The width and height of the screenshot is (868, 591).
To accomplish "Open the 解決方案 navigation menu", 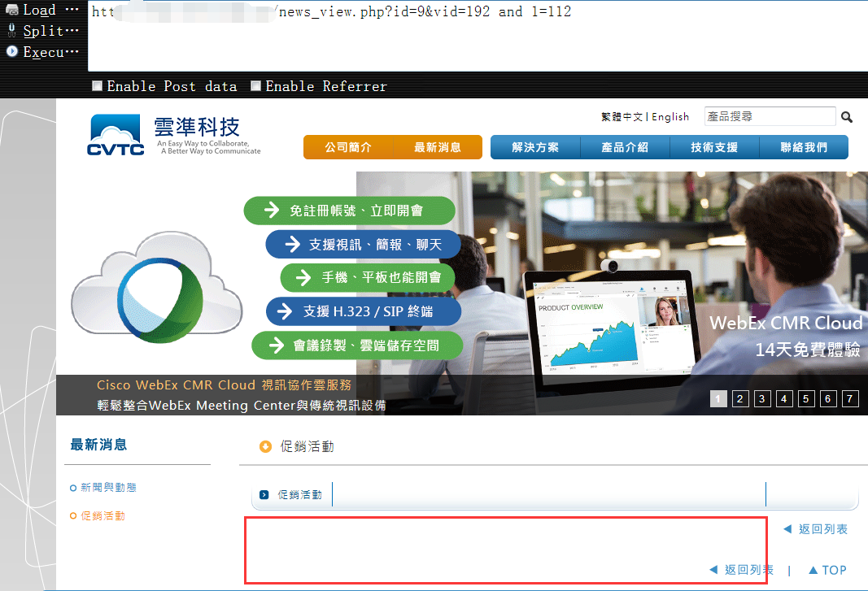I will (535, 147).
